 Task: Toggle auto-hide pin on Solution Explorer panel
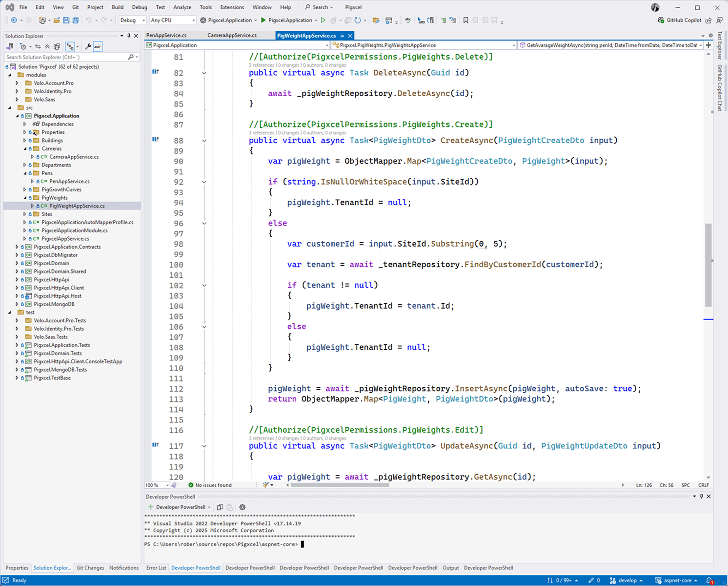pos(129,36)
